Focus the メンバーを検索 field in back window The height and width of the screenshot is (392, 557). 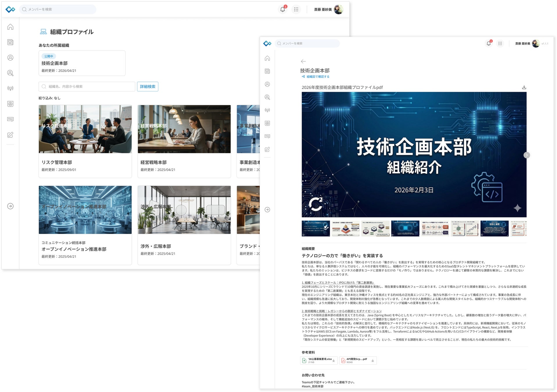(x=58, y=9)
